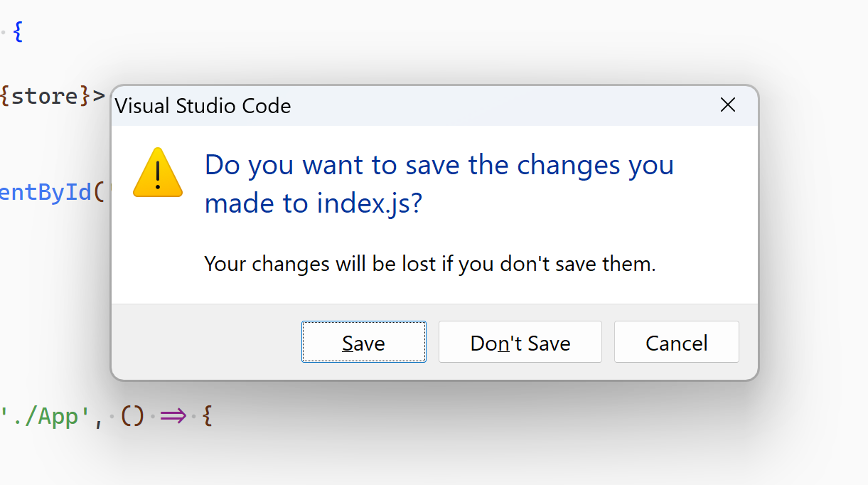Click the empty parentheses before the arrow
Image resolution: width=868 pixels, height=485 pixels.
[133, 416]
